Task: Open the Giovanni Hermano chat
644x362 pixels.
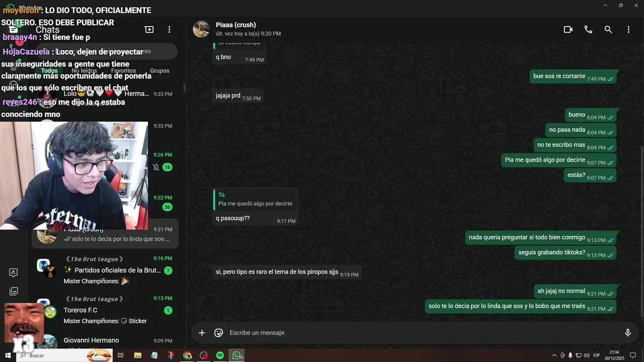Action: coord(105,341)
